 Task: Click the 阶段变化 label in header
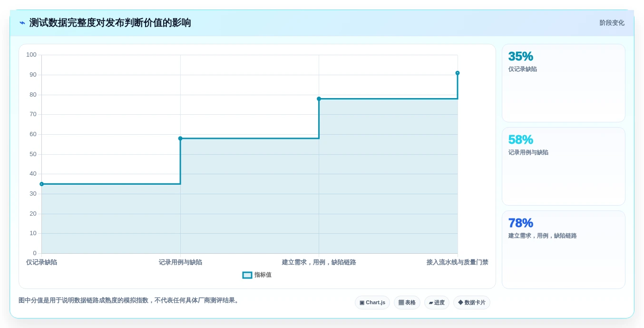click(612, 23)
